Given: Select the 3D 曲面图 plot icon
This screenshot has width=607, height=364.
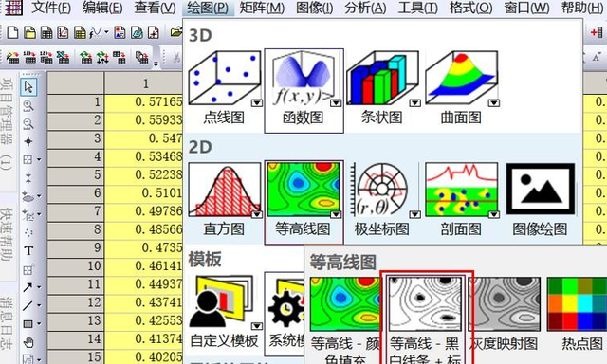Looking at the screenshot, I should [462, 79].
